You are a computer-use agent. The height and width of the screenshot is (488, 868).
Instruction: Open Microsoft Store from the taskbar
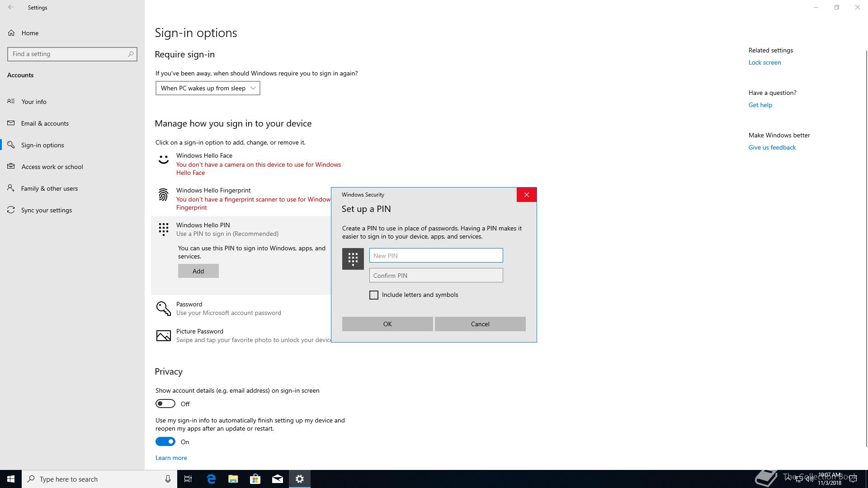pyautogui.click(x=255, y=479)
